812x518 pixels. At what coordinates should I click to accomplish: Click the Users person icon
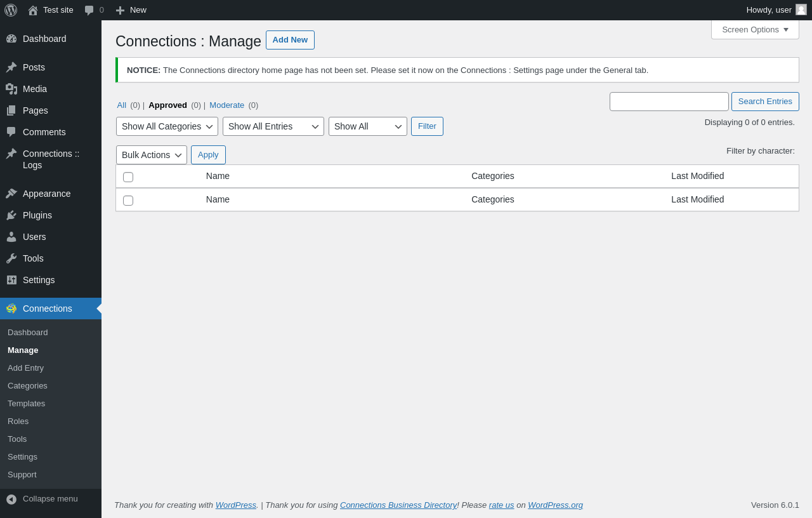[x=11, y=237]
